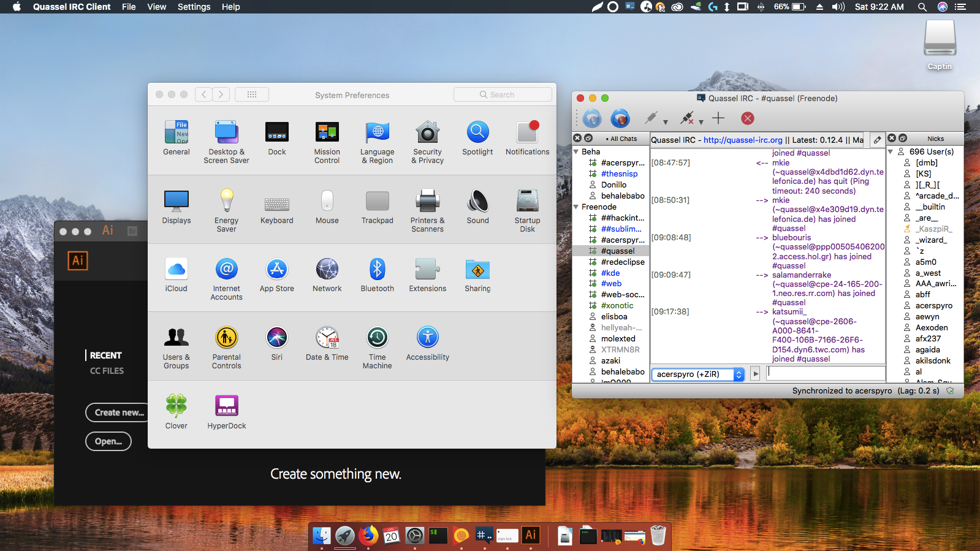Open Time Machine preferences
Image resolution: width=980 pixels, height=551 pixels.
click(x=378, y=348)
